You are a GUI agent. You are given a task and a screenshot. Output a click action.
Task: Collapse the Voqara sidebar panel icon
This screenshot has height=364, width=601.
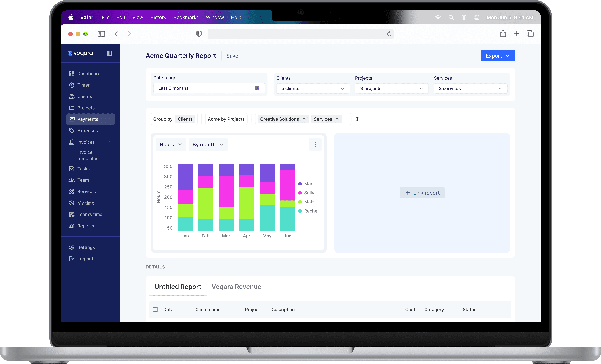click(x=109, y=53)
